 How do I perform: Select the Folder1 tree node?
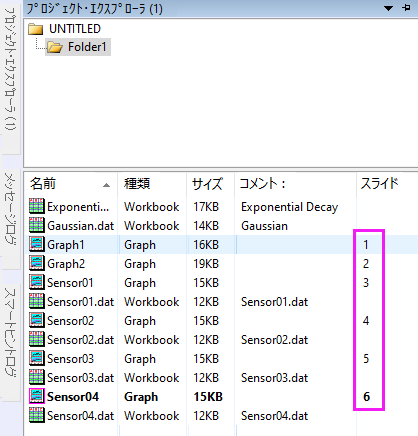point(87,47)
